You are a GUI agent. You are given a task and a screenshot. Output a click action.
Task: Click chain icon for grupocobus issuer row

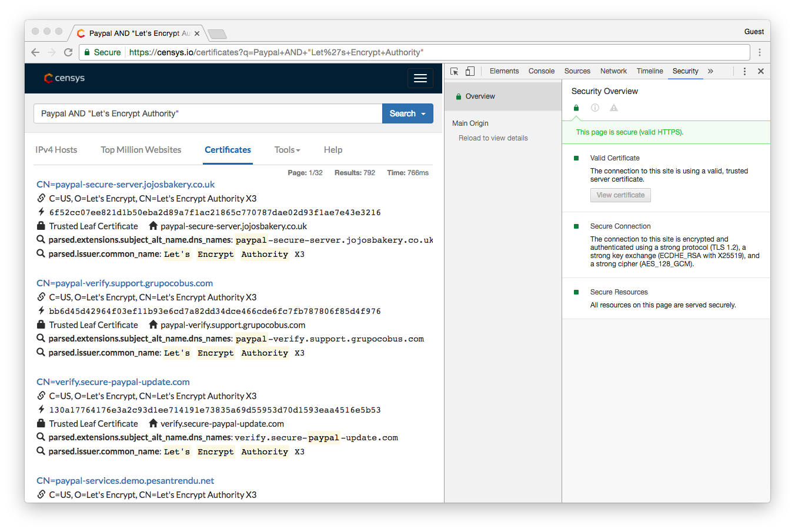[x=41, y=297]
